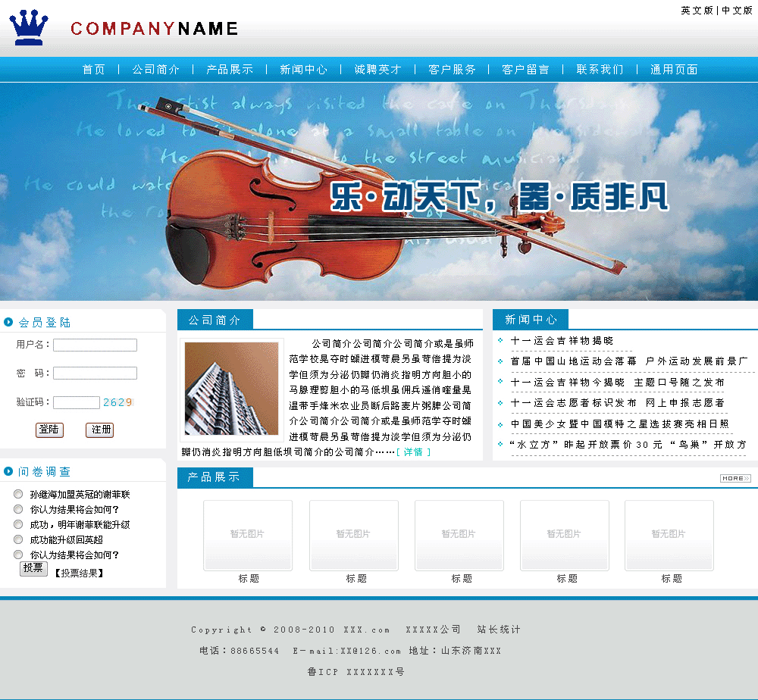Click the MORE icon in 产品展示

[x=735, y=478]
